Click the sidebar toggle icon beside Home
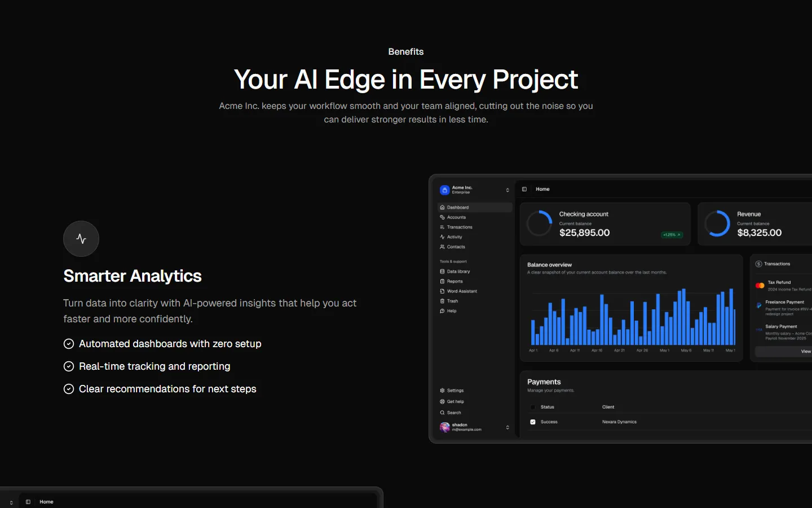The image size is (812, 508). click(x=524, y=189)
